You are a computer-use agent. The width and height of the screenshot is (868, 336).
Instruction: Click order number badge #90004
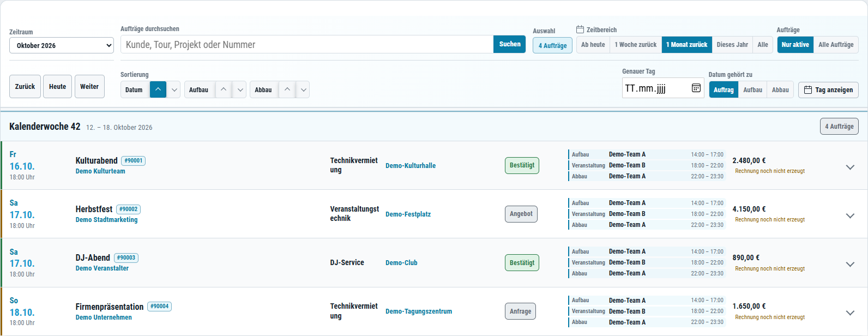tap(159, 307)
